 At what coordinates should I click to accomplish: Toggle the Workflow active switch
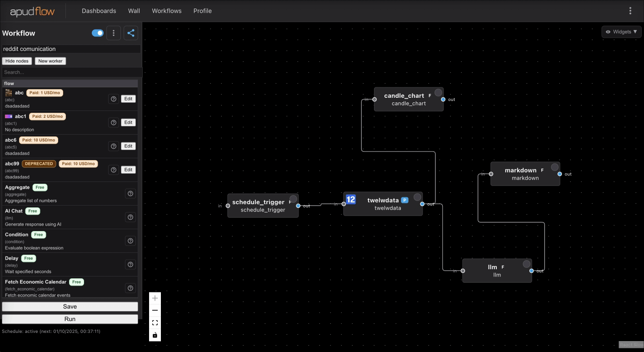coord(97,33)
